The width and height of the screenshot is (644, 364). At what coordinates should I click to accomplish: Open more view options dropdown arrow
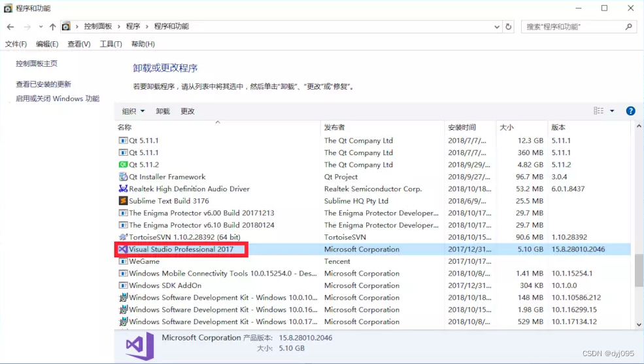point(612,111)
